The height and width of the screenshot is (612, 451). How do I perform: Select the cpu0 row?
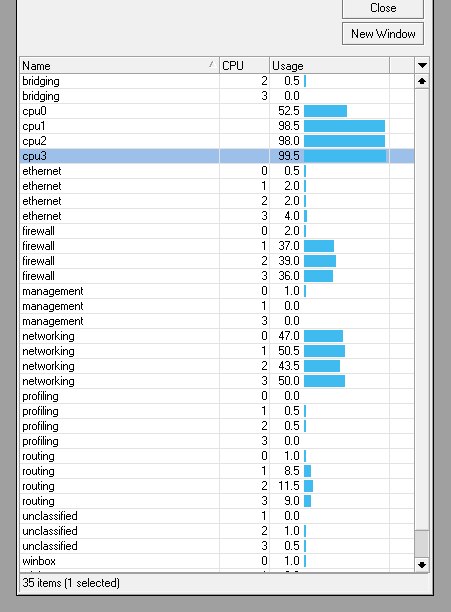pyautogui.click(x=217, y=111)
